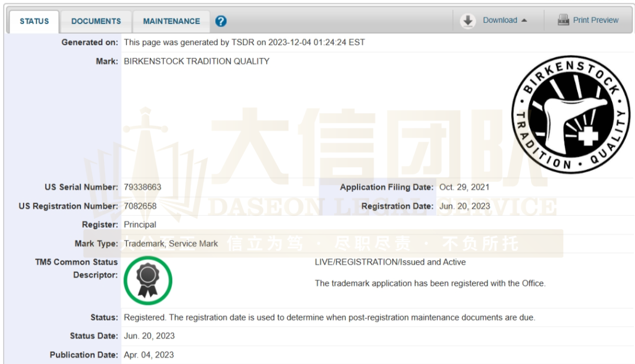Click the LIVE/REGISTRATION/Issued and Active text
This screenshot has height=364, width=635.
(390, 262)
